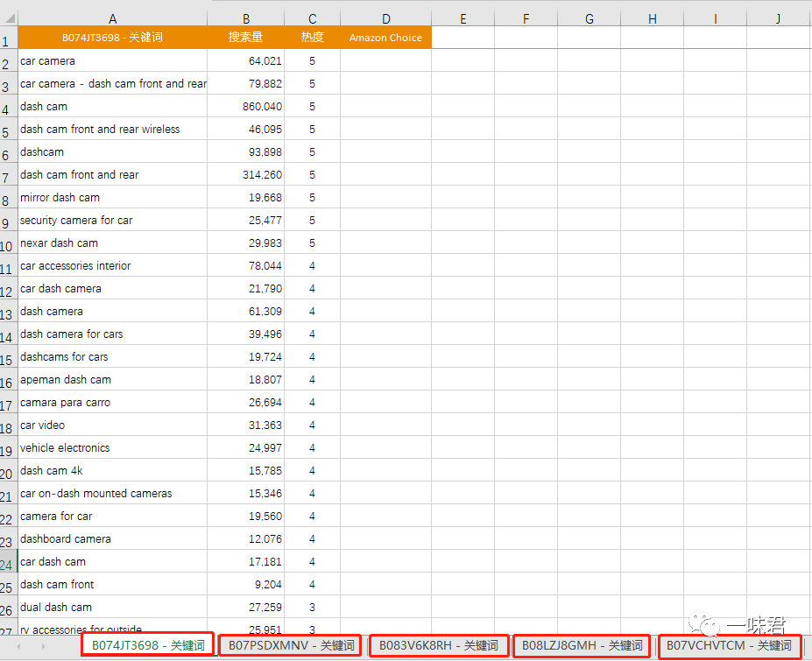The width and height of the screenshot is (812, 661).
Task: Select column B header
Action: tap(246, 19)
